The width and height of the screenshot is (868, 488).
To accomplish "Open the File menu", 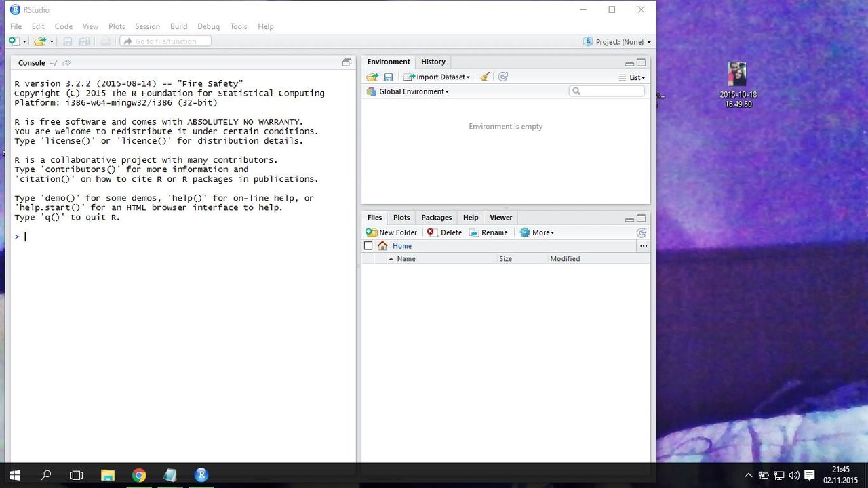I will pos(16,26).
